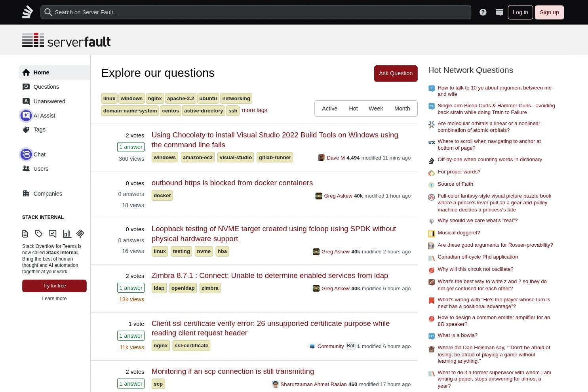
Task: Open Unanswered in sidebar
Action: [54, 101]
